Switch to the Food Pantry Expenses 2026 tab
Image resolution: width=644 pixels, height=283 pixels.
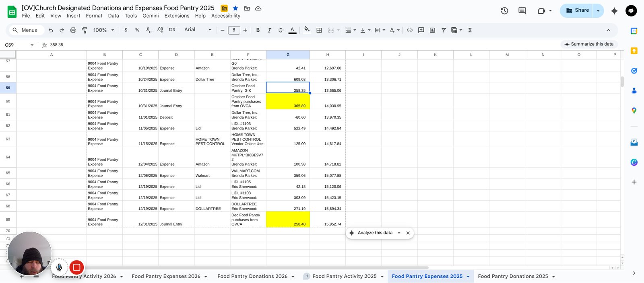tap(166, 277)
